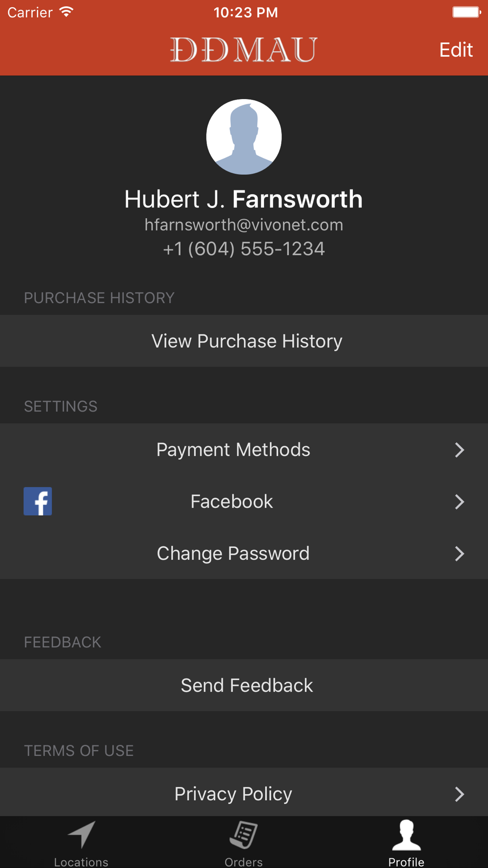Tap the Wi-Fi status icon
The width and height of the screenshot is (488, 868).
66,12
